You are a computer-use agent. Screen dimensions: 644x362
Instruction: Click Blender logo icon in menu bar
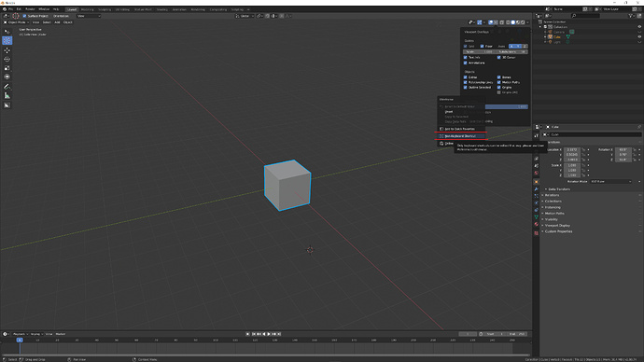pos(4,9)
